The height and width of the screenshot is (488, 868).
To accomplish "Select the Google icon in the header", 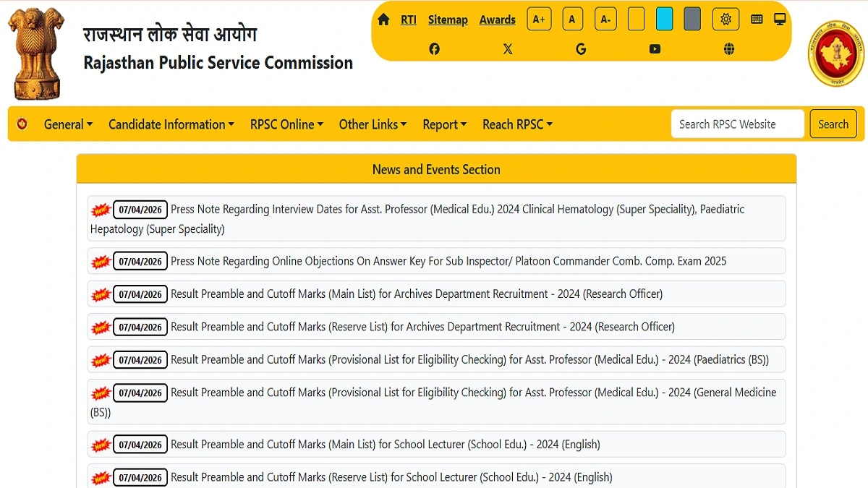I will (x=581, y=48).
